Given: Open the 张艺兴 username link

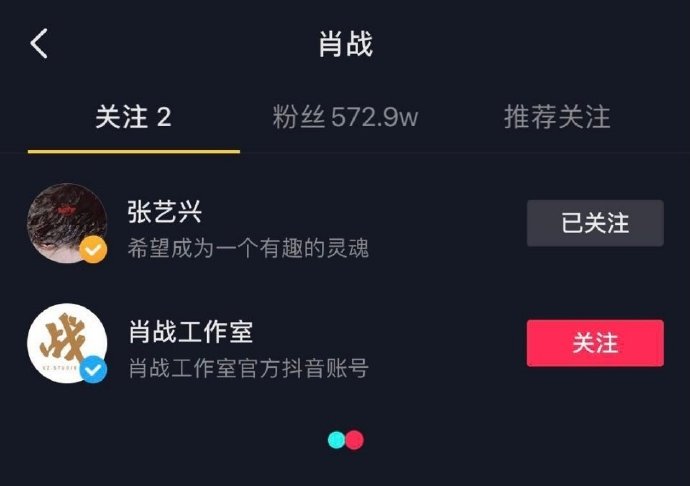Looking at the screenshot, I should pyautogui.click(x=165, y=211).
